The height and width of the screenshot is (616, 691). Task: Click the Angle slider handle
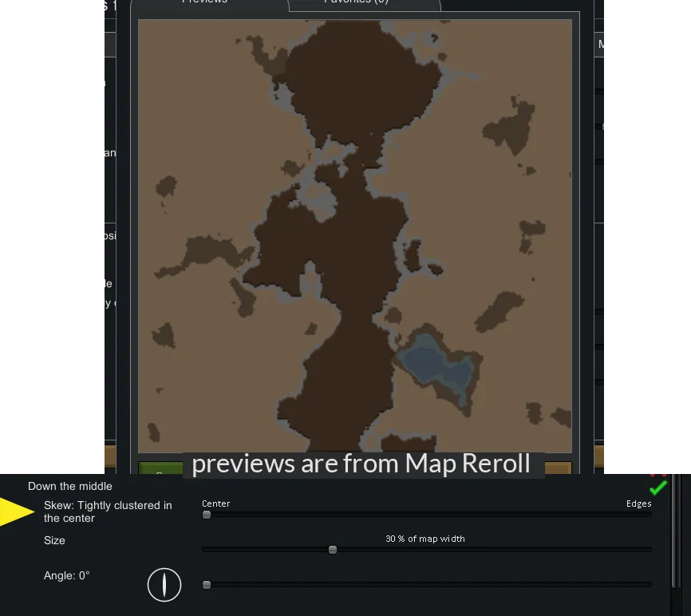[x=207, y=585]
